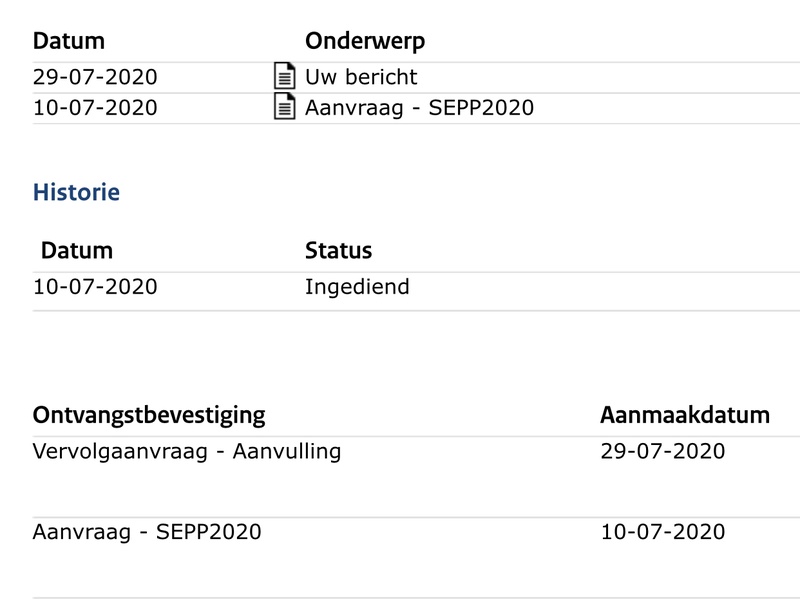
Task: Click the Aanmaakdatum column header
Action: [x=685, y=415]
